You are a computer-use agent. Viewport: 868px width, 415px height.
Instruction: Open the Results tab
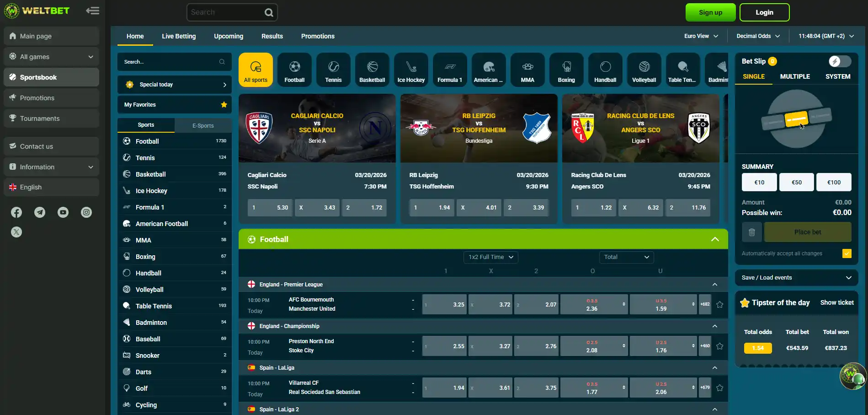(x=272, y=36)
